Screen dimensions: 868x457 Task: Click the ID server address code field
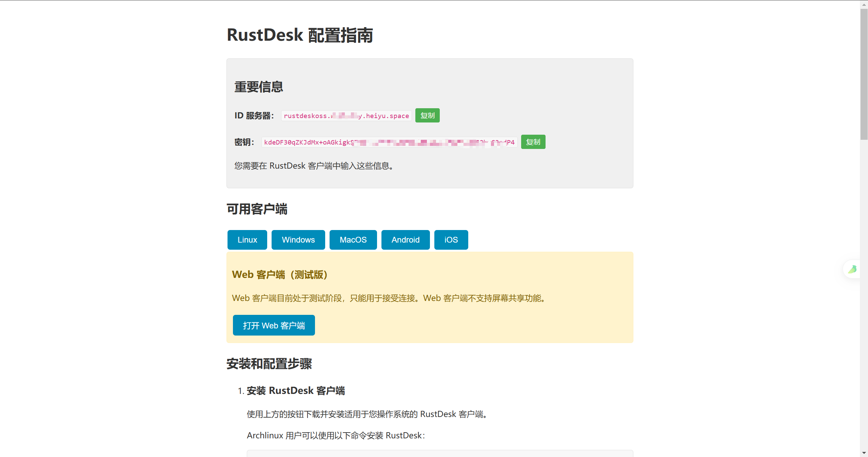[347, 116]
